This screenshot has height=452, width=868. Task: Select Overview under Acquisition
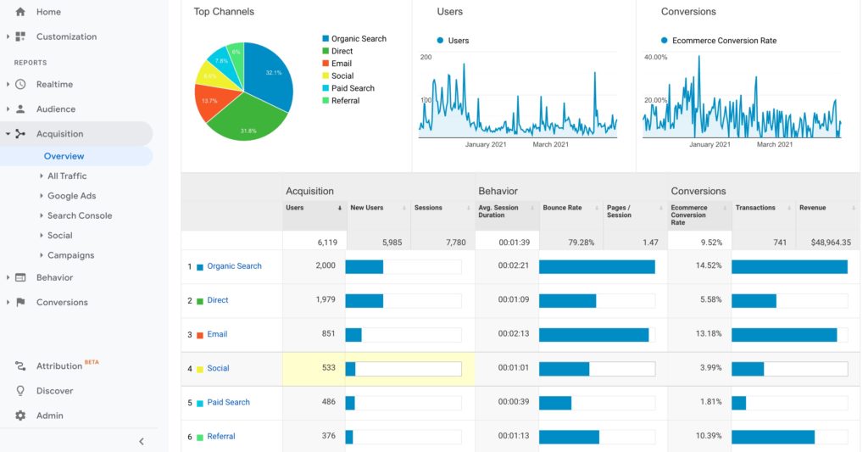click(x=64, y=156)
